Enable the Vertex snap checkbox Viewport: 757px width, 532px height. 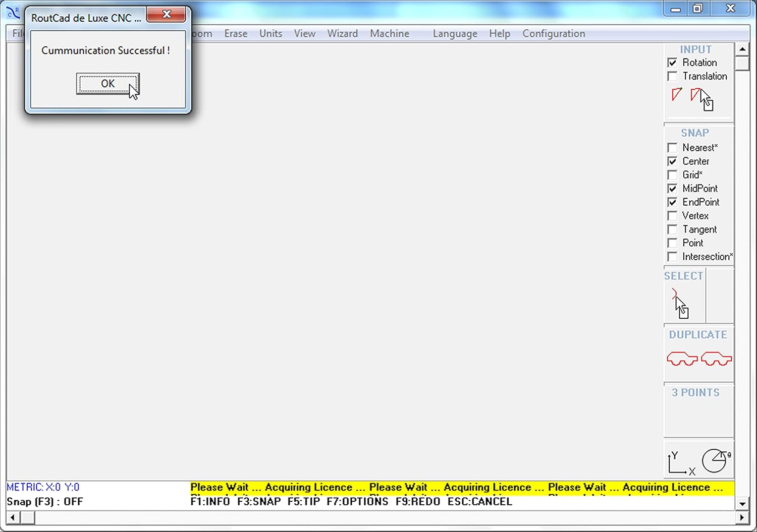coord(672,216)
